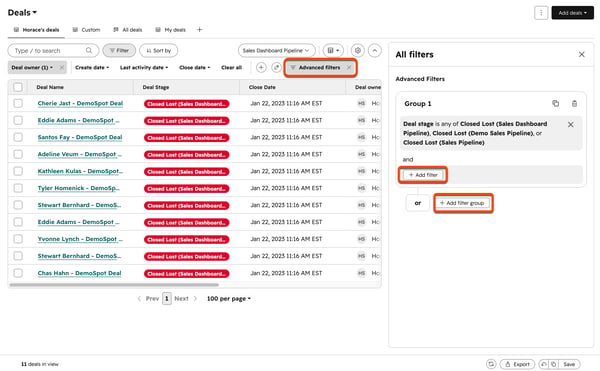Click Clear all filters
This screenshot has height=371, width=600.
[232, 67]
